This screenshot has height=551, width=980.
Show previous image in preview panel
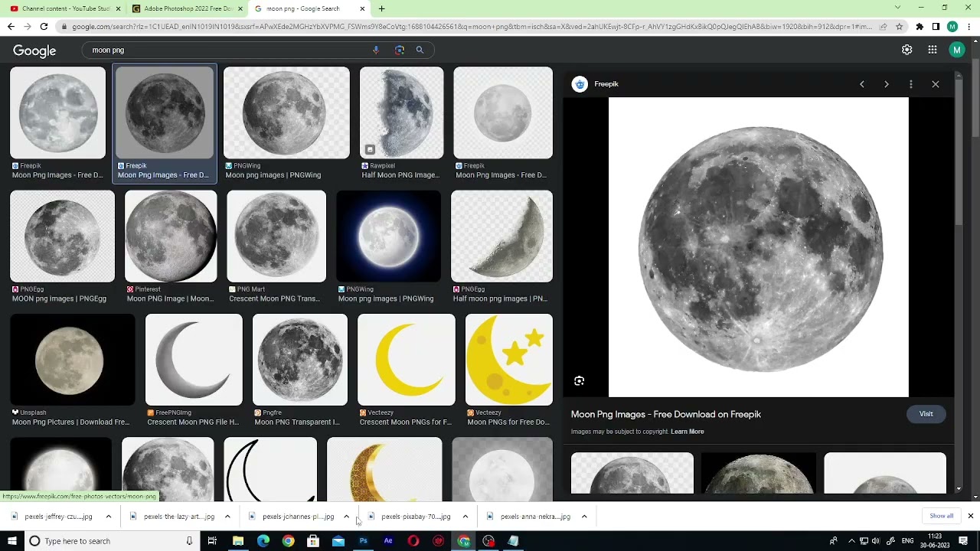pos(862,84)
